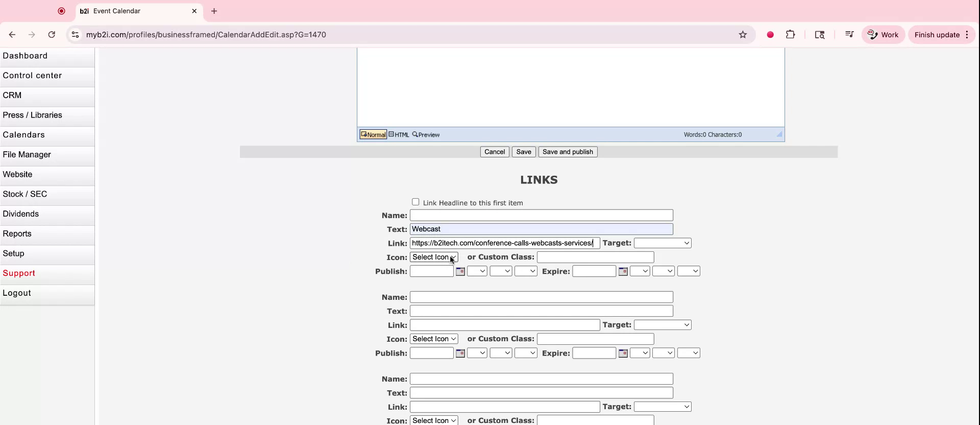Switch editor to Preview mode
The width and height of the screenshot is (980, 425).
pyautogui.click(x=426, y=134)
